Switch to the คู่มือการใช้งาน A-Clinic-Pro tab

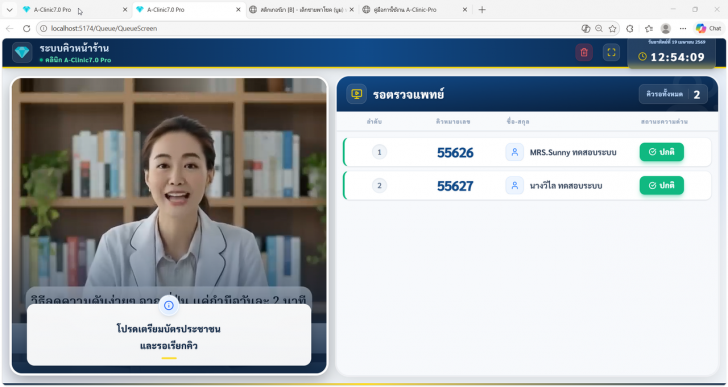415,10
